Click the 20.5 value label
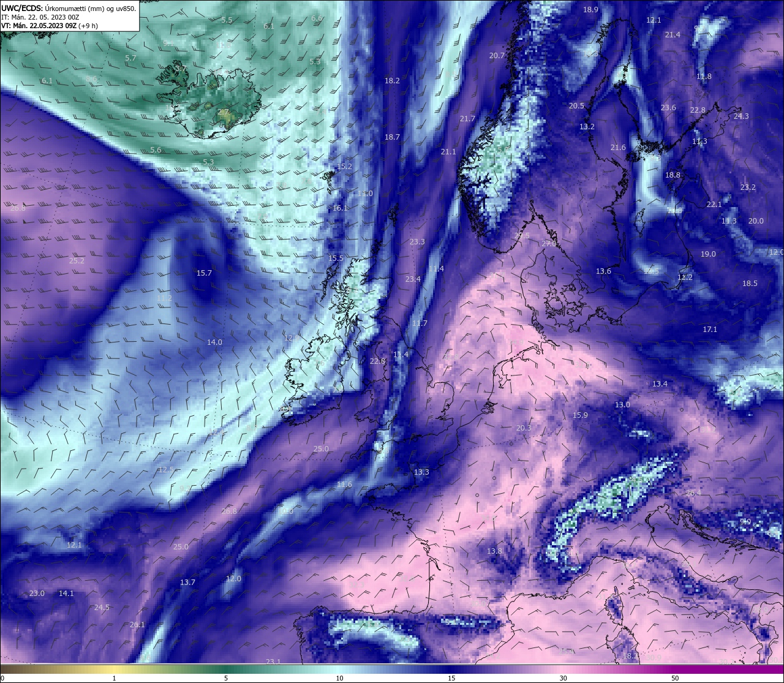The image size is (784, 683). click(x=576, y=106)
